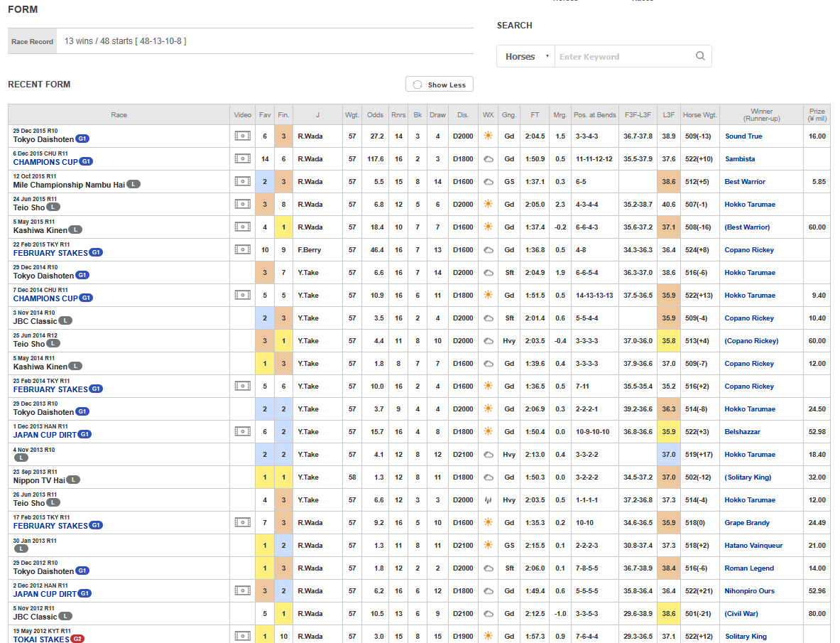Play video for 5 May 2015 Kashiwa Kinen
Image resolution: width=840 pixels, height=643 pixels.
(x=242, y=227)
